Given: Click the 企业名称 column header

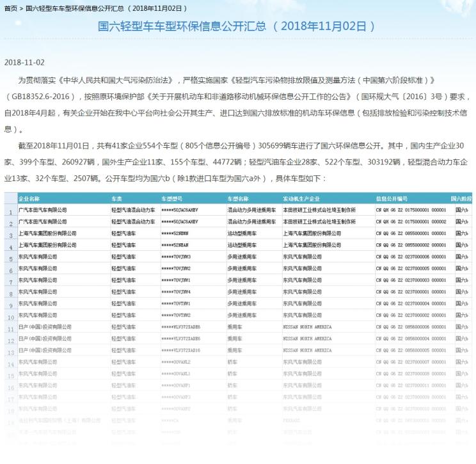Looking at the screenshot, I should 29,199.
